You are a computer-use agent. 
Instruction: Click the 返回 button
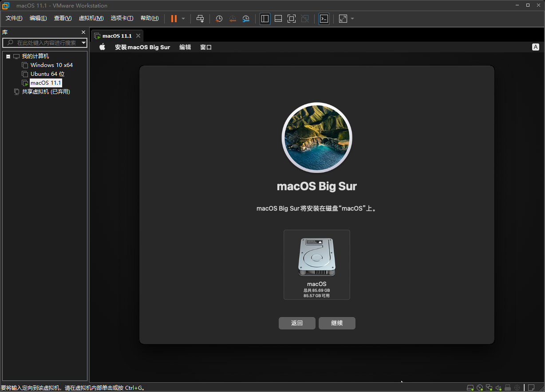coord(297,323)
